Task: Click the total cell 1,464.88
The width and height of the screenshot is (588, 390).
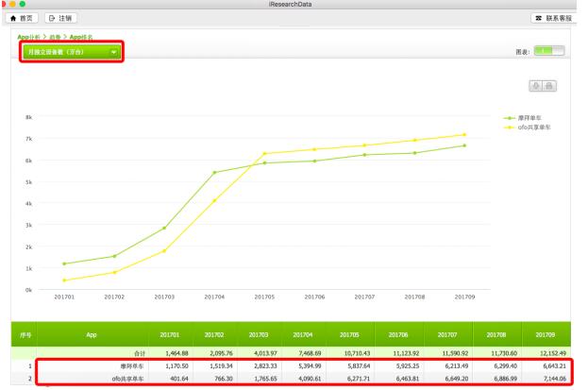Action: pyautogui.click(x=176, y=353)
